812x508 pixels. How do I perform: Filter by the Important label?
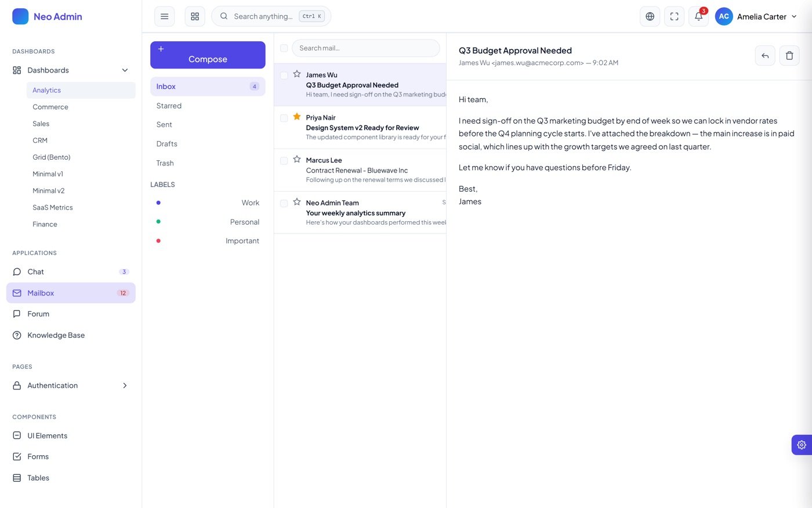click(208, 241)
